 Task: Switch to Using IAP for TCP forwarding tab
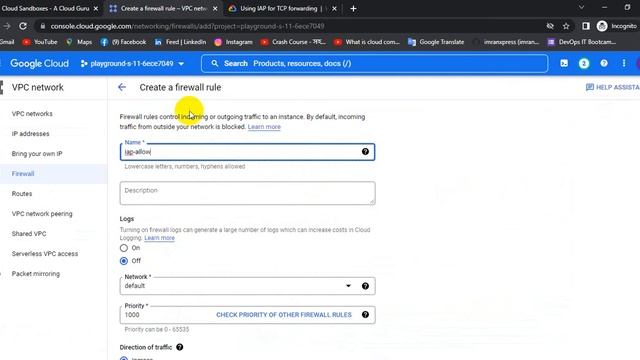click(x=278, y=9)
